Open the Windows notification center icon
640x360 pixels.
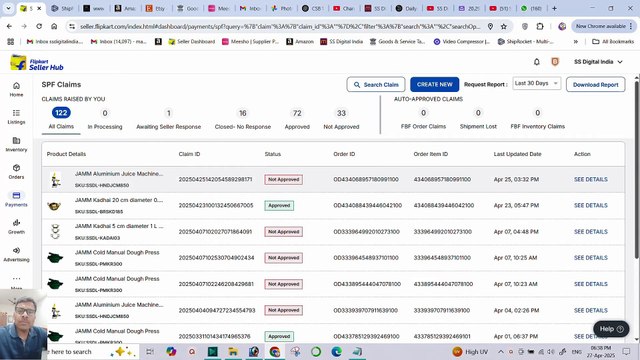(626, 351)
